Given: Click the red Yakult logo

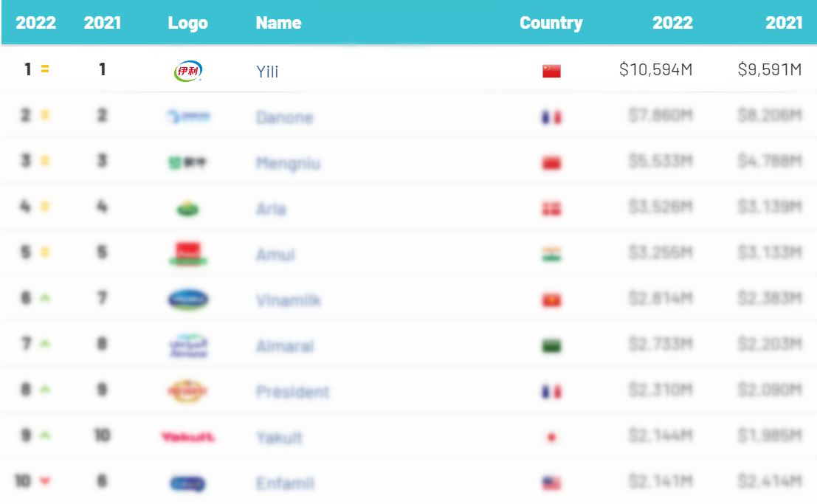Looking at the screenshot, I should pos(187,438).
